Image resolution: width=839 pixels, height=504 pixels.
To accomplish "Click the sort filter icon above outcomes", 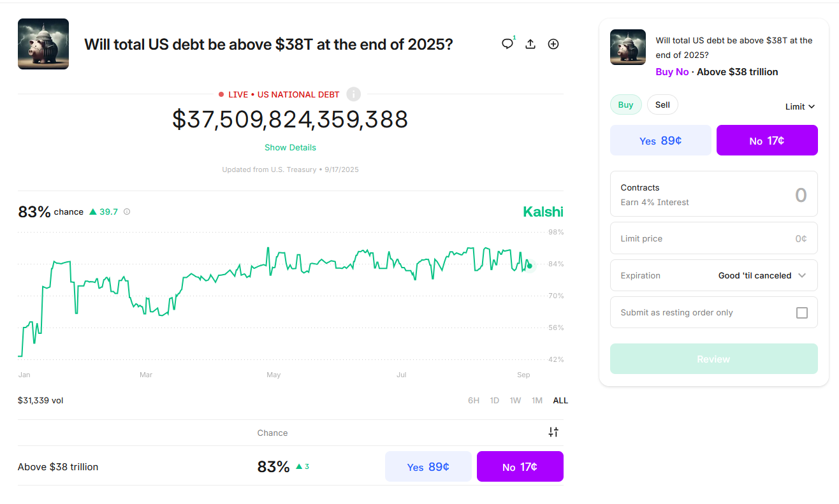I will coord(553,432).
